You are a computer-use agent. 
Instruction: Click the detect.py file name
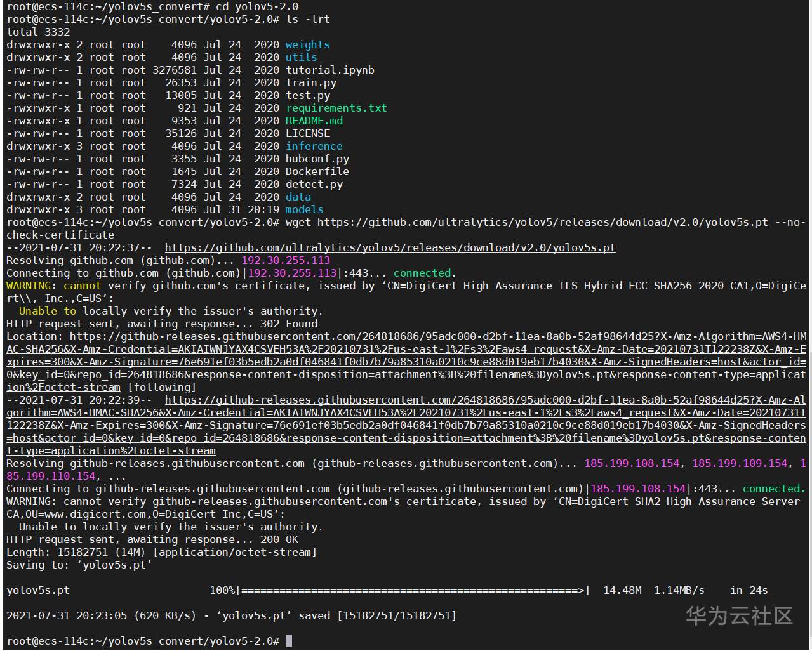point(314,184)
